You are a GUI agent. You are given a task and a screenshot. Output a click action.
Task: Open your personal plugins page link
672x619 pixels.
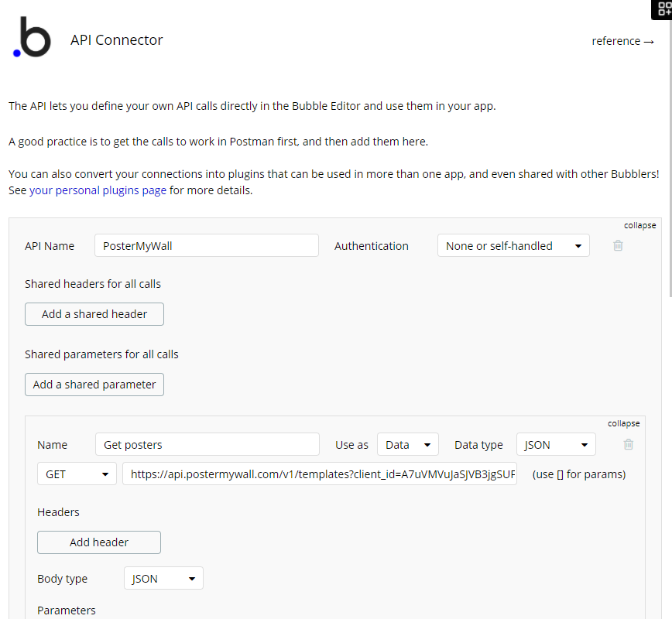[x=98, y=190]
